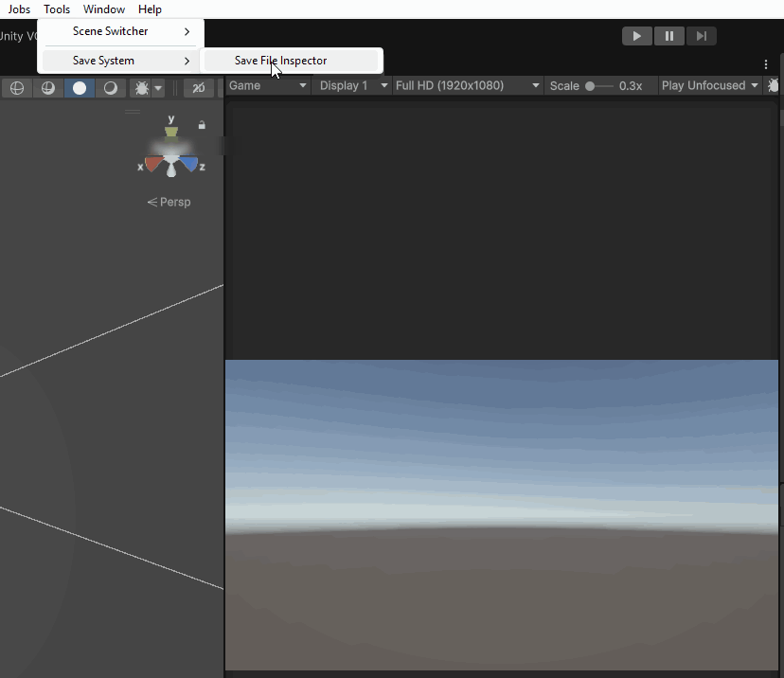Open the three-dot options menu
The image size is (784, 678).
point(765,64)
